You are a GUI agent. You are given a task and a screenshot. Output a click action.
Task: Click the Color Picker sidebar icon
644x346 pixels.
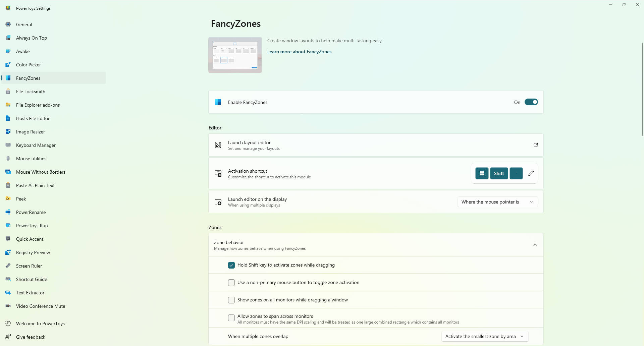(x=8, y=65)
